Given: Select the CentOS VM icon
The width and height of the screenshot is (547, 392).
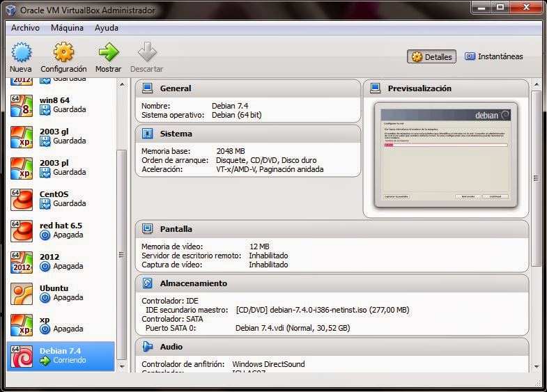Looking at the screenshot, I should [22, 200].
